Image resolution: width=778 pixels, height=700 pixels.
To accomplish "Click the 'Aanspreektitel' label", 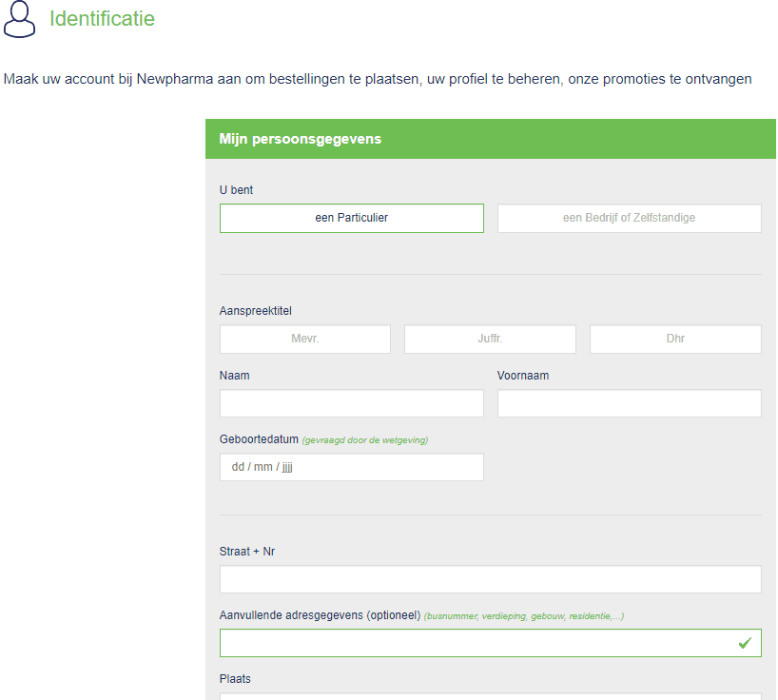I will 256,311.
